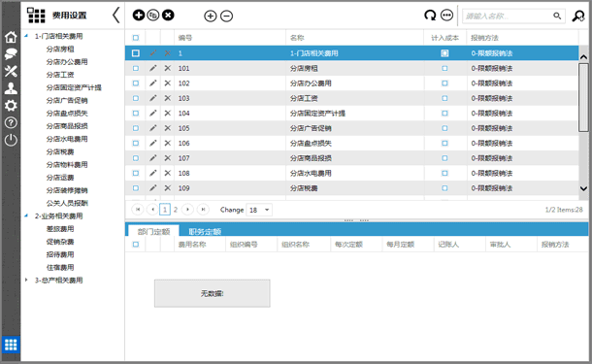Click the refresh toolbar icon
Image resolution: width=592 pixels, height=364 pixels.
tap(430, 16)
